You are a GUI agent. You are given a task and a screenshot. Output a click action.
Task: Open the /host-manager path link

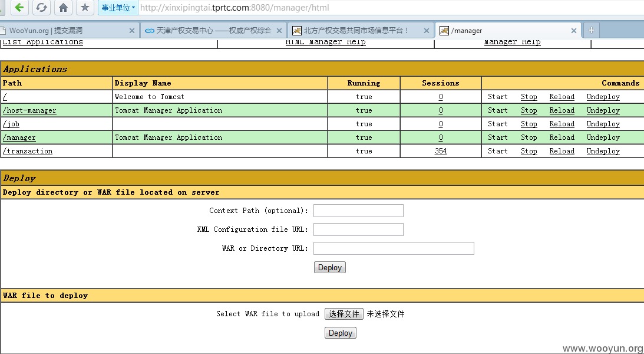coord(29,110)
